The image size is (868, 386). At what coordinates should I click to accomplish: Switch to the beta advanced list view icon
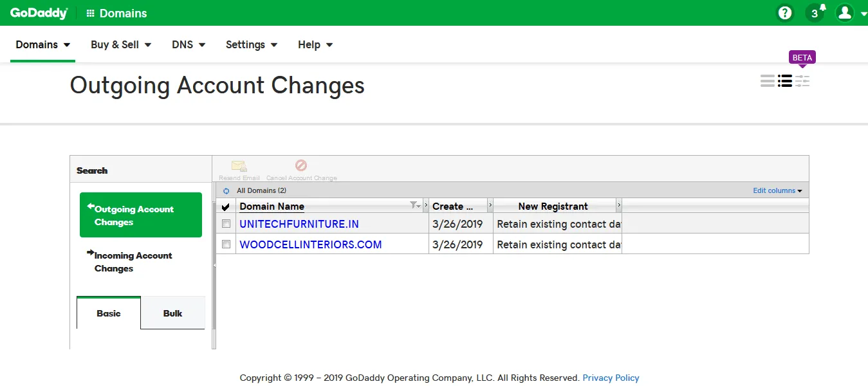tap(802, 81)
